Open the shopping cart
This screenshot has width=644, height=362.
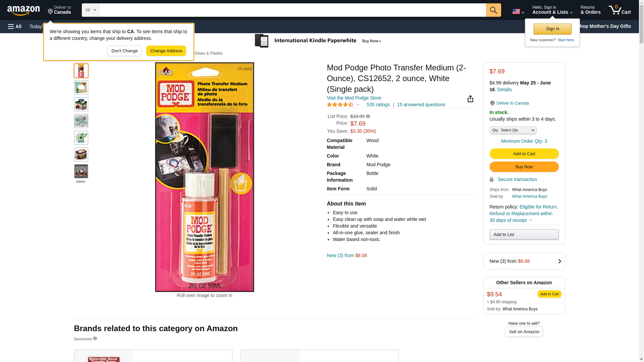620,10
